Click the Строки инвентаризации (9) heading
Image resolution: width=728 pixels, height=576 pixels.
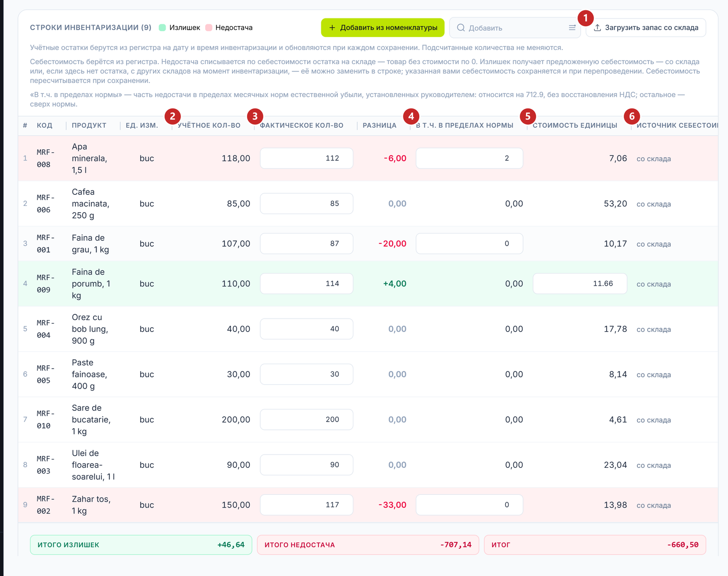coord(91,28)
